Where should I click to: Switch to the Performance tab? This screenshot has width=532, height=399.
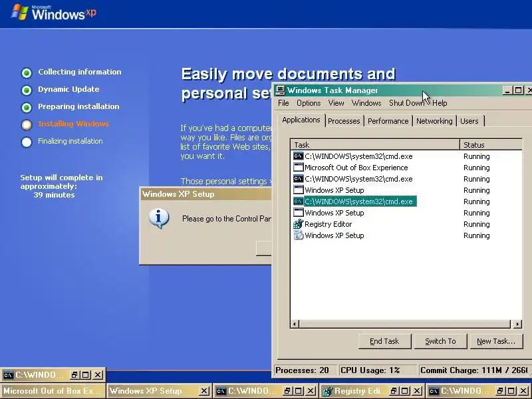point(388,121)
